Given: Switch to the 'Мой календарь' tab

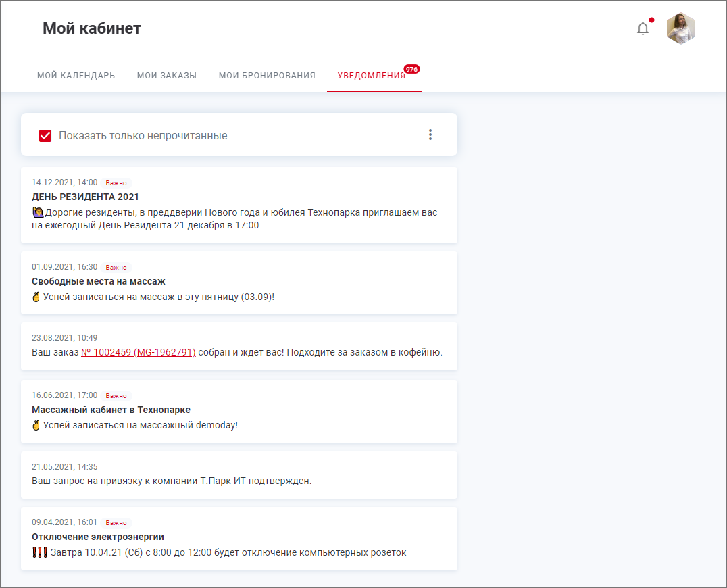Looking at the screenshot, I should point(76,76).
